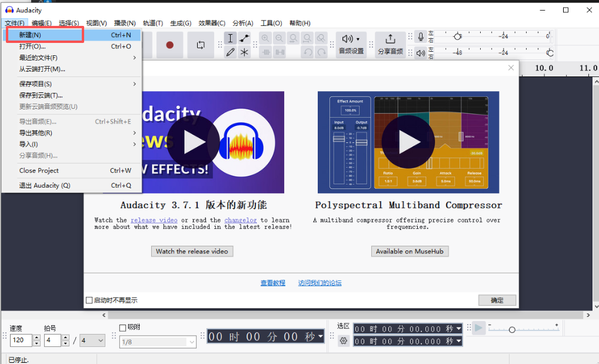Click the 速度 tempo field showing 120
Screen dimensions: 599x364
[21, 340]
